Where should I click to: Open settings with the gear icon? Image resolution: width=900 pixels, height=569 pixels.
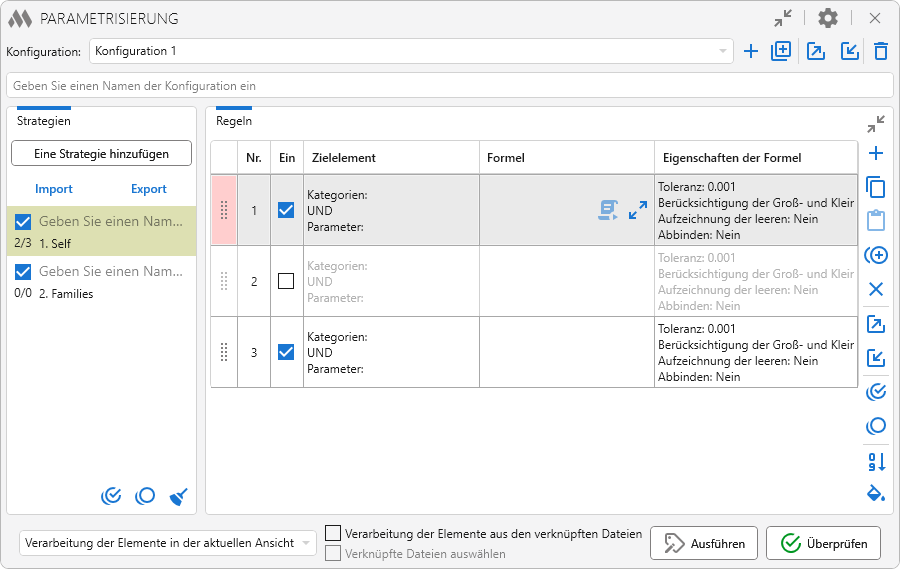point(828,18)
